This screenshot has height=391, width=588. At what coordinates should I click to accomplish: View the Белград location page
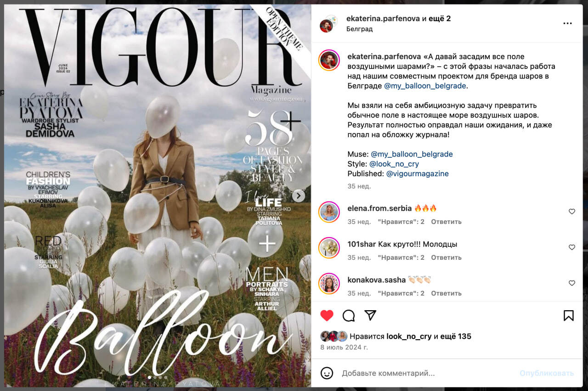pyautogui.click(x=360, y=29)
